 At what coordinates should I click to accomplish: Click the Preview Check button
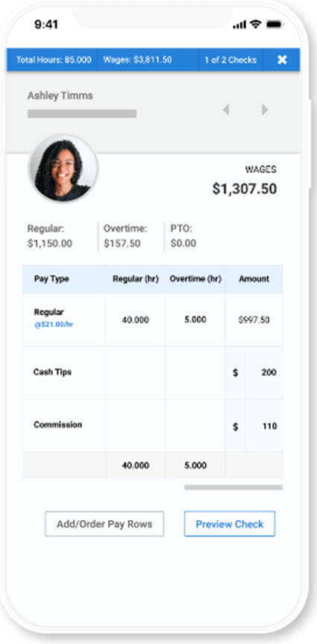(x=230, y=524)
